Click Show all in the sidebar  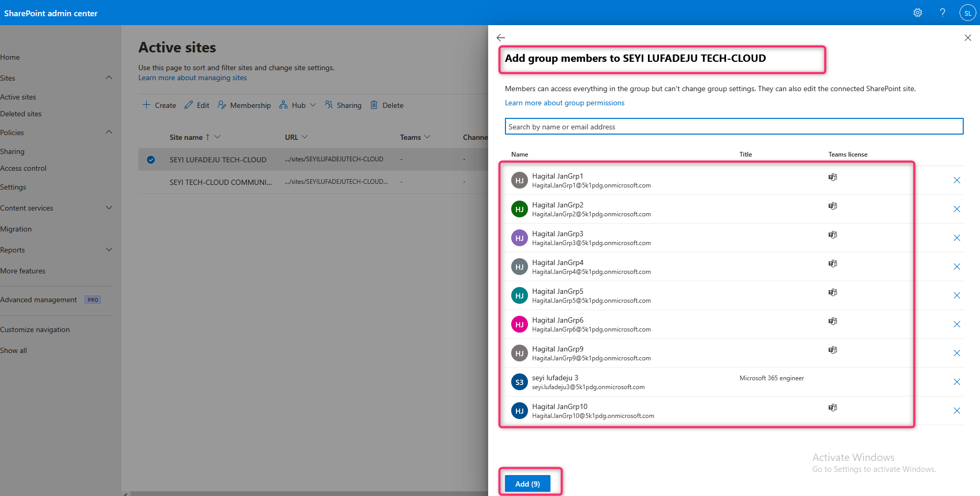coord(14,350)
